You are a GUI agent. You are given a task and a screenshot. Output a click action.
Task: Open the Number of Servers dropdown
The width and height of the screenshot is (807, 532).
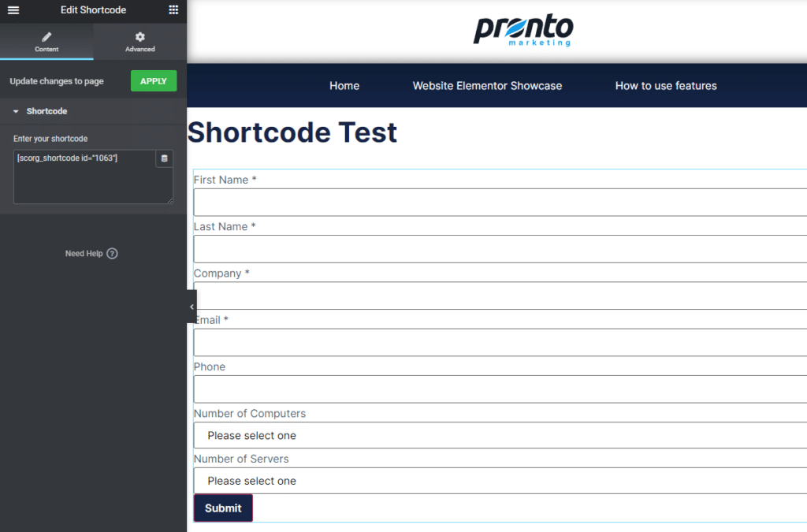tap(500, 481)
